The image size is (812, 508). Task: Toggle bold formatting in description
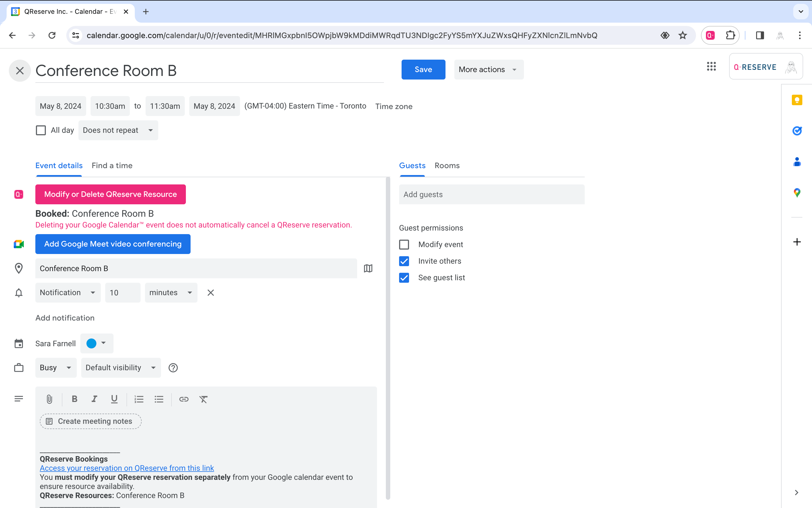[x=75, y=399]
